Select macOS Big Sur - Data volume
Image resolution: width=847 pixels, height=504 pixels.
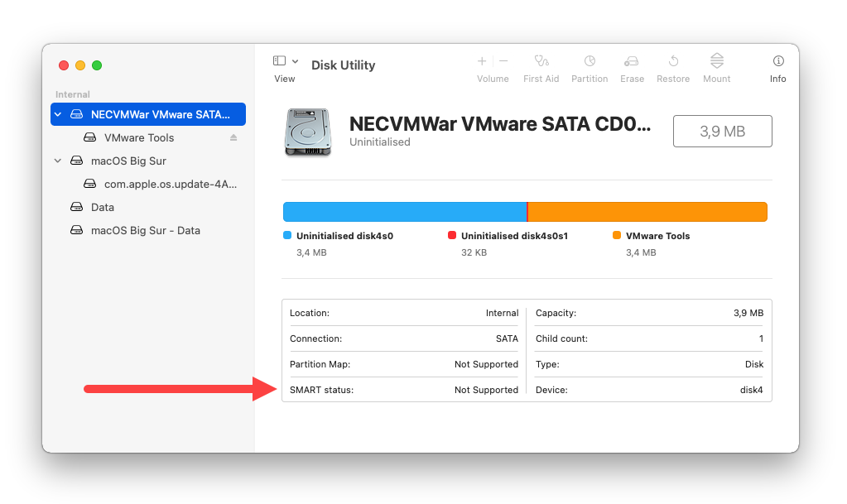(146, 231)
